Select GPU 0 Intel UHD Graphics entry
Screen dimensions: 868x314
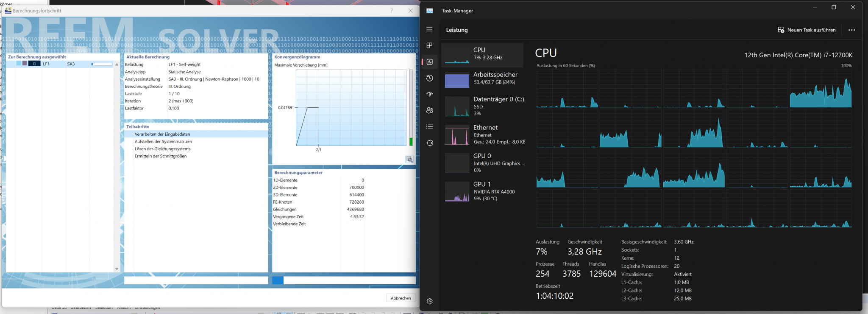(482, 163)
